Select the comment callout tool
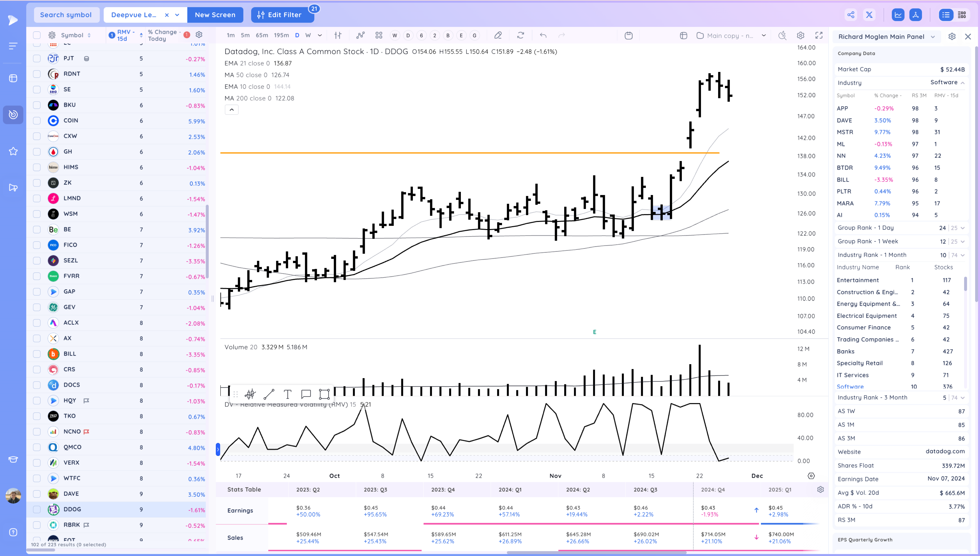The height and width of the screenshot is (556, 980). 306,394
